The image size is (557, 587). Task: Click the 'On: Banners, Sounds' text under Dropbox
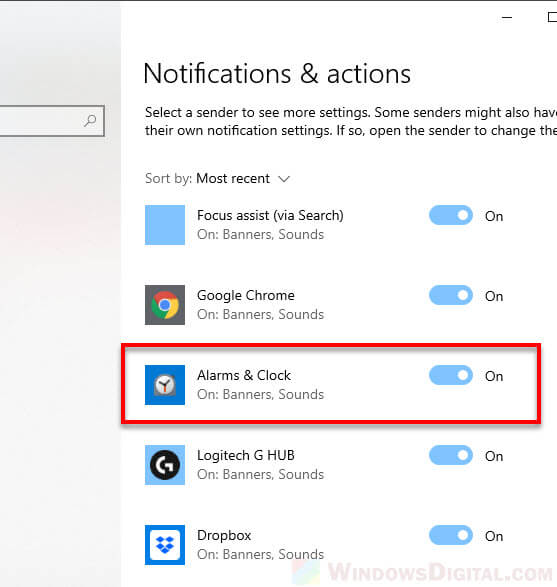pos(261,554)
